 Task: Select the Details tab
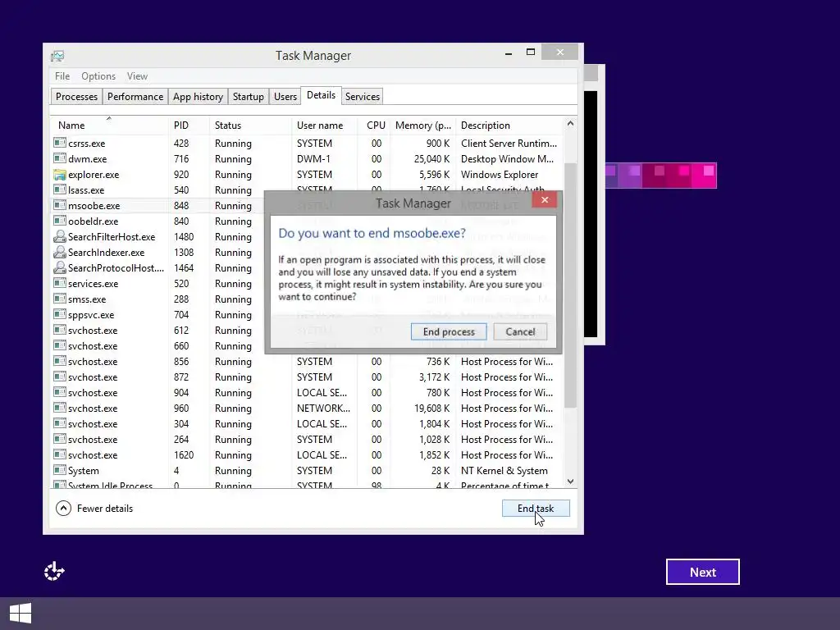tap(321, 95)
